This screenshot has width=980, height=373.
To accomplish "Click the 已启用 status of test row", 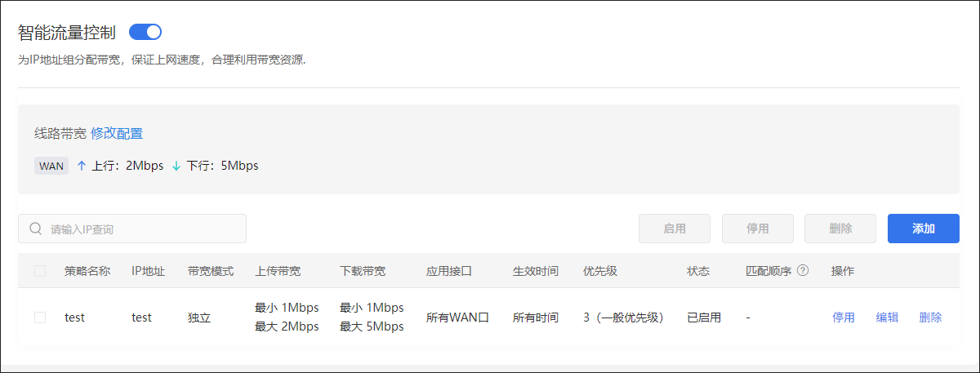I will click(x=703, y=317).
